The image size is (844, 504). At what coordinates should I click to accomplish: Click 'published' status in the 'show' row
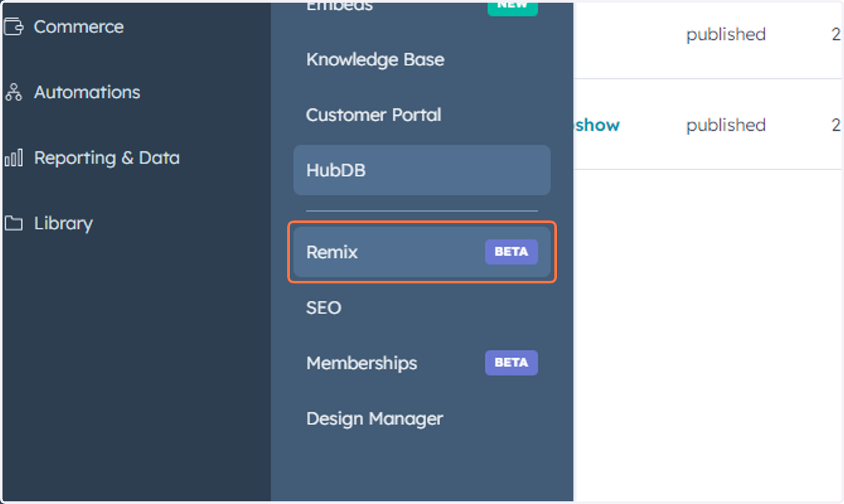(x=726, y=125)
